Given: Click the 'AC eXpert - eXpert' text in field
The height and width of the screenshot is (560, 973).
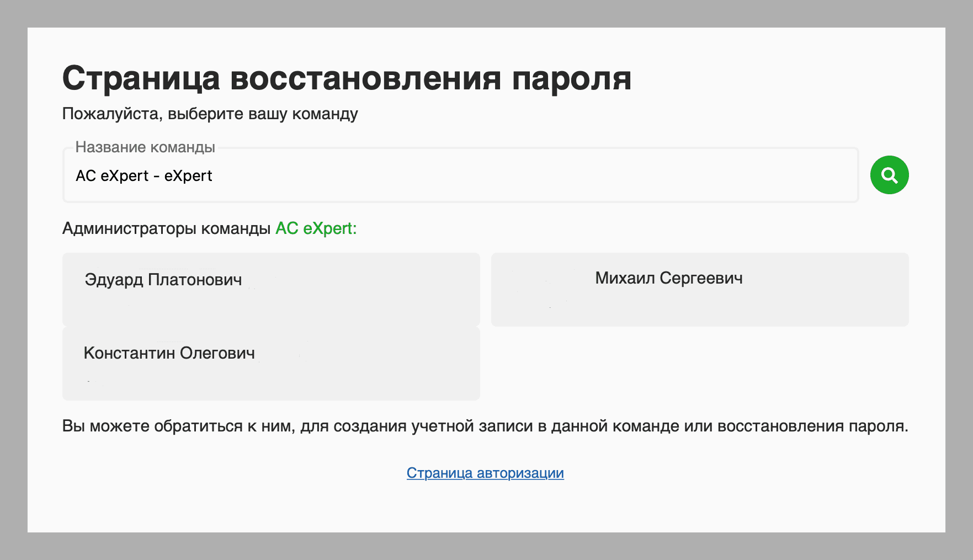Looking at the screenshot, I should coord(144,176).
